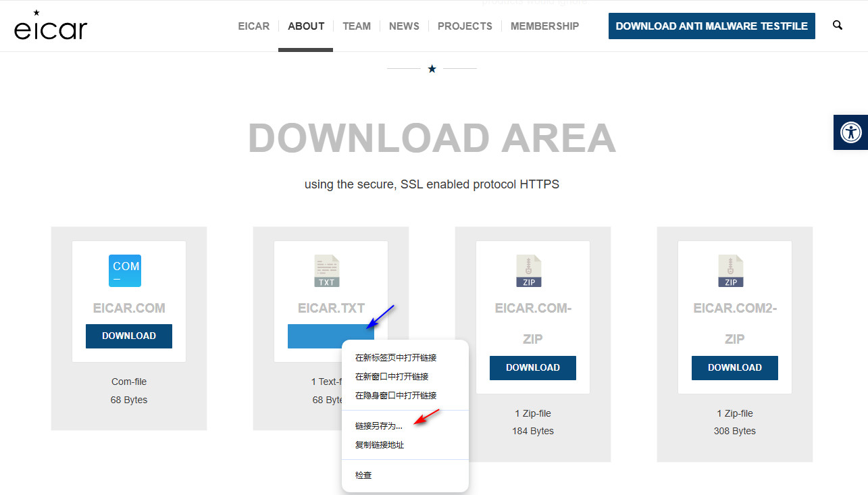Download the EICAR.COM2-ZIP file

(735, 368)
